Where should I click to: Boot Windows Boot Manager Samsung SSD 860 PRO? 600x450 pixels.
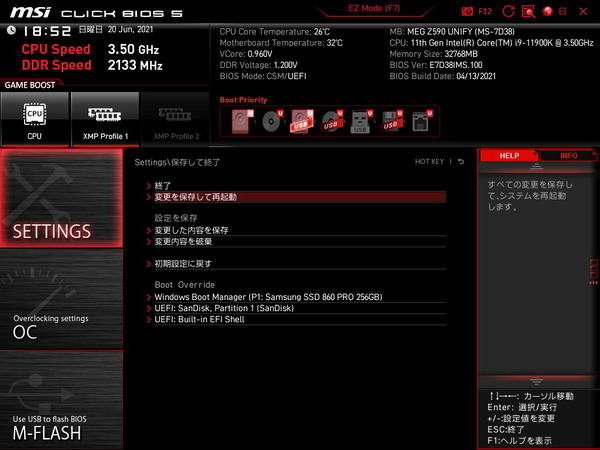[296, 297]
